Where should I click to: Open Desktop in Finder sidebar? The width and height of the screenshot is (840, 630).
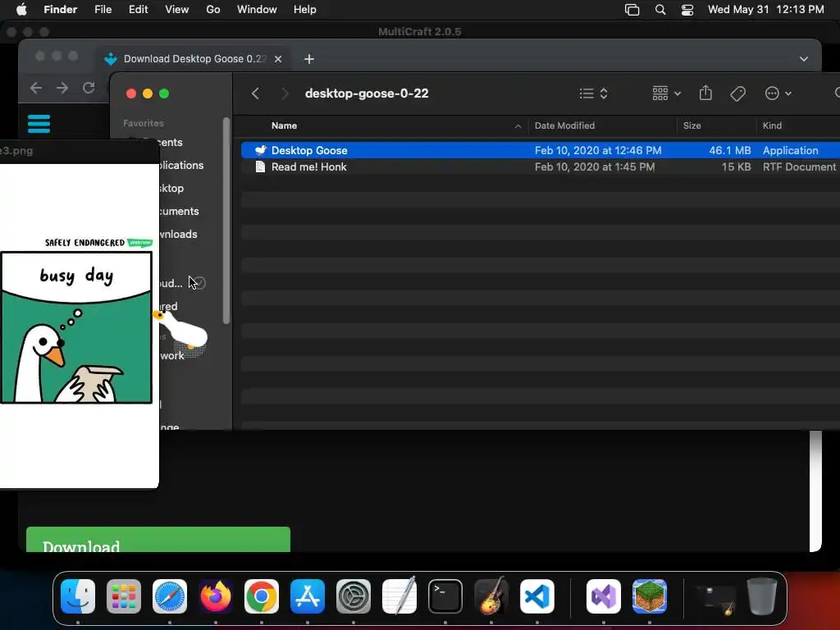pos(171,189)
